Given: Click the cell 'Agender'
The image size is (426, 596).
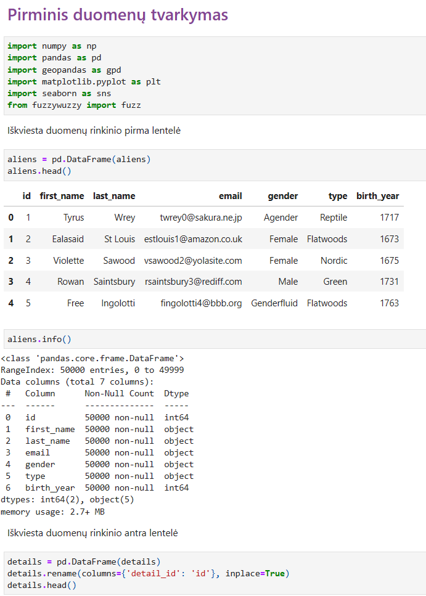Looking at the screenshot, I should [281, 217].
